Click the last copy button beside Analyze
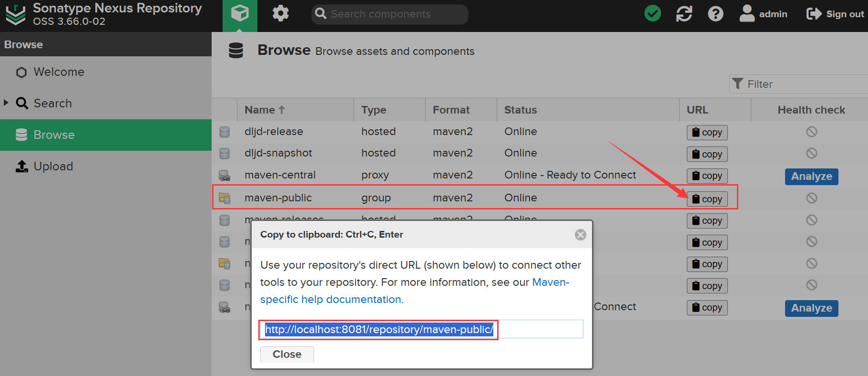This screenshot has width=868, height=376. pyautogui.click(x=707, y=307)
